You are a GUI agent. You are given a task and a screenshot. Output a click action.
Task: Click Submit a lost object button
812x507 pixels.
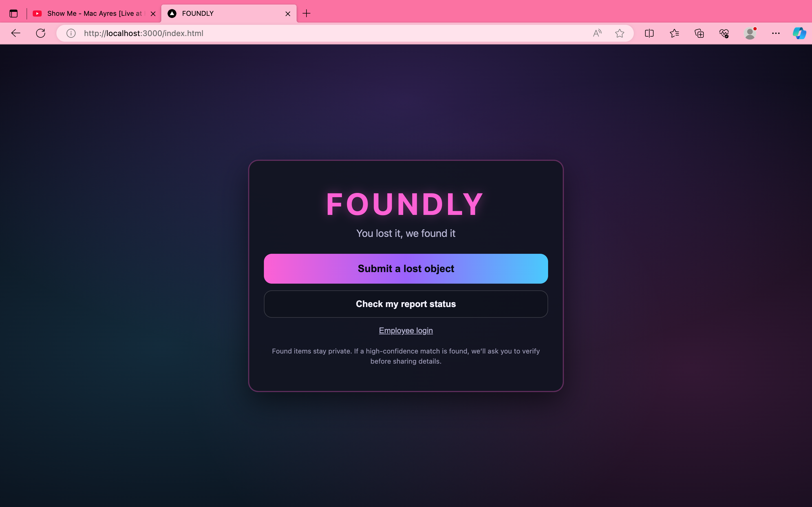406,269
